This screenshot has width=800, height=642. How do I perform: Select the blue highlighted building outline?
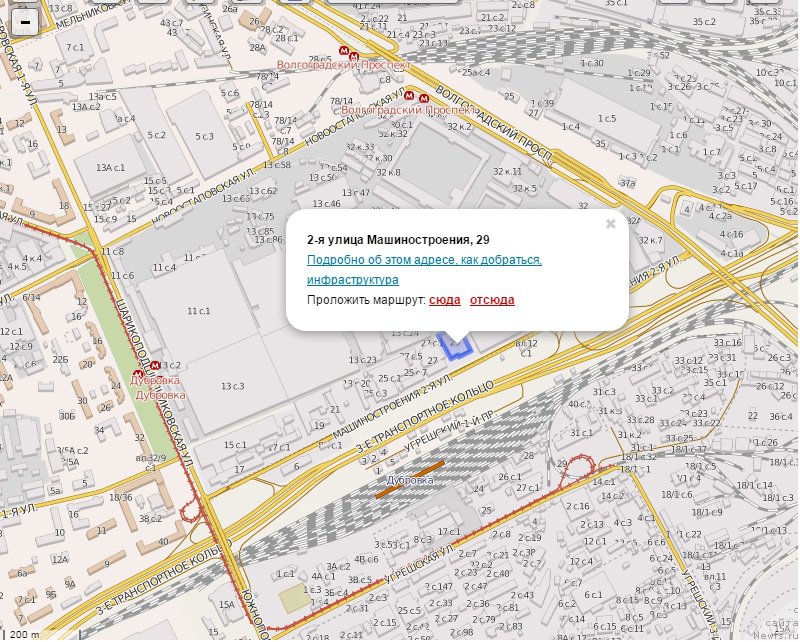[458, 346]
